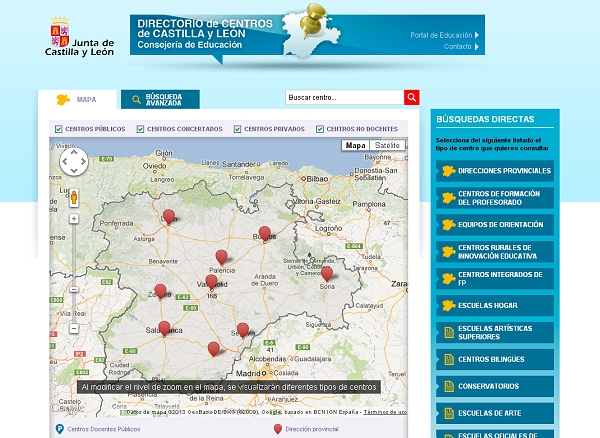Open Centros Rurales de Innovación Educativa
This screenshot has height=438, width=600.
[495, 252]
